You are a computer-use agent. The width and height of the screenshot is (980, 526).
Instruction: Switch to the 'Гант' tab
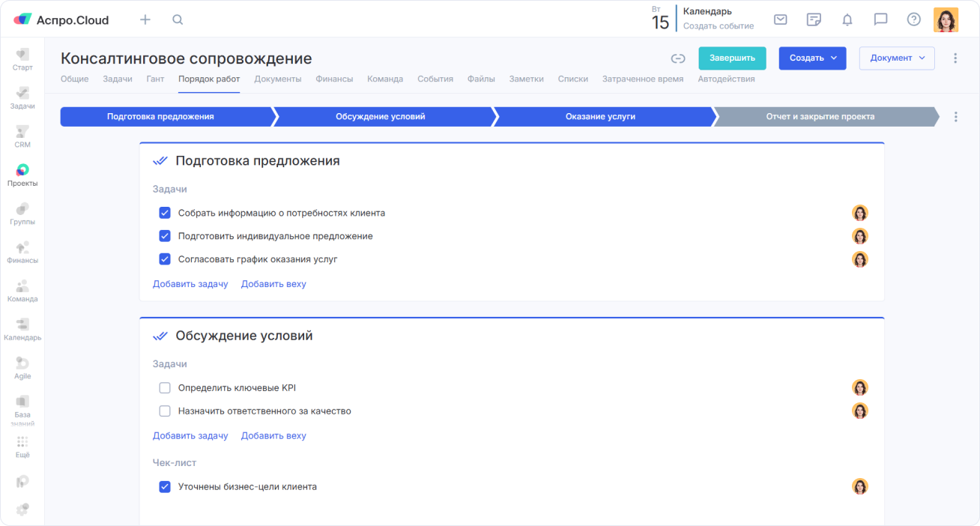coord(155,79)
